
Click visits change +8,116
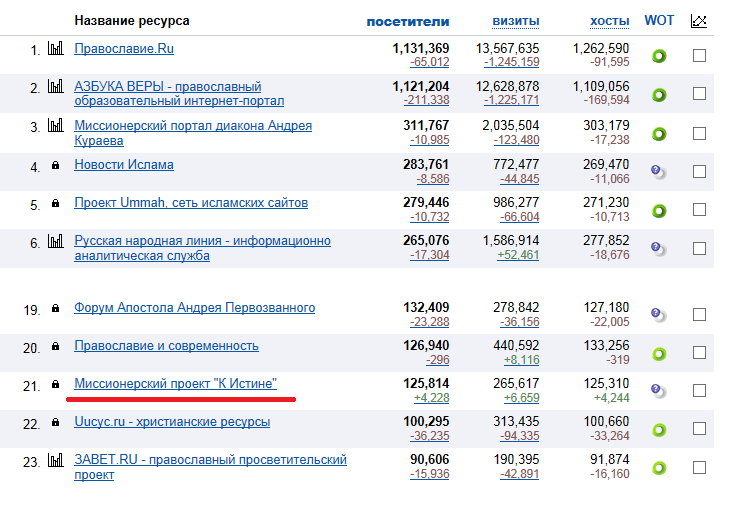(521, 360)
